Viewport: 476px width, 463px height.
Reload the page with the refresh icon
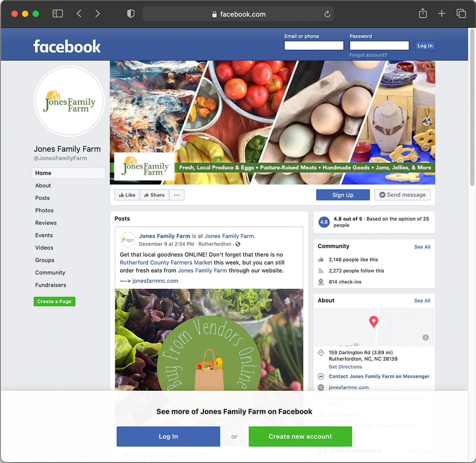[x=327, y=14]
